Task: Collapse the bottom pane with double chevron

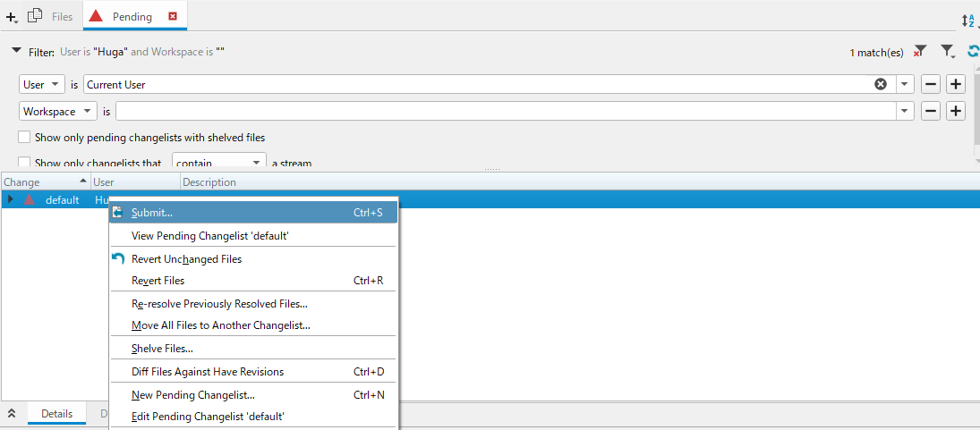Action: 12,414
